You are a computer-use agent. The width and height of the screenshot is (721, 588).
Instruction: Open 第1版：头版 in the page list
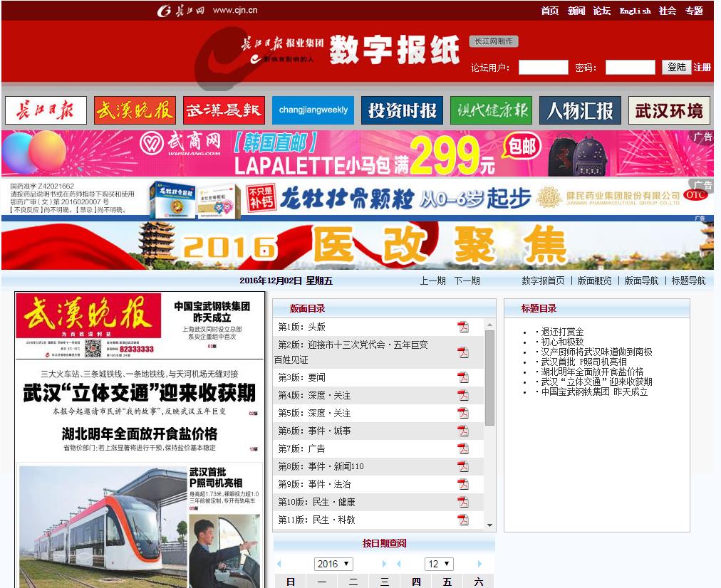coord(301,327)
